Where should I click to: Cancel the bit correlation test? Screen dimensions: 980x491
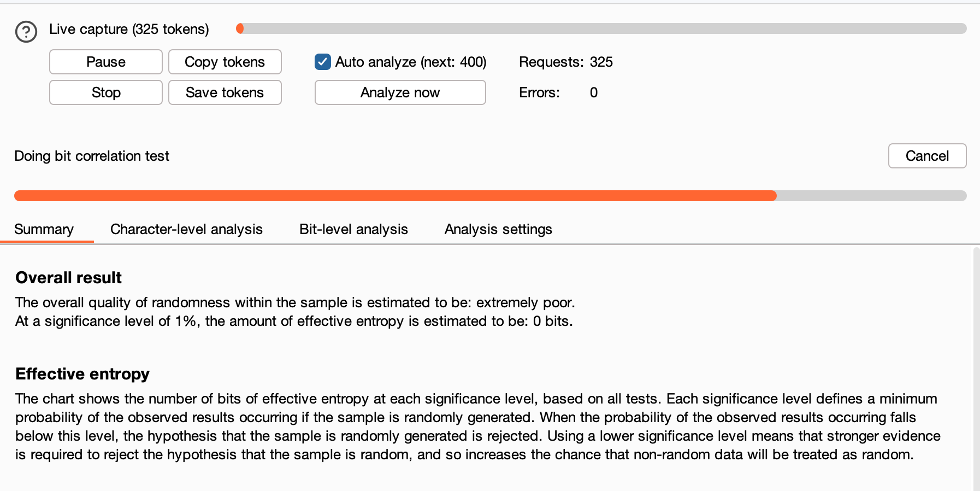click(x=927, y=156)
